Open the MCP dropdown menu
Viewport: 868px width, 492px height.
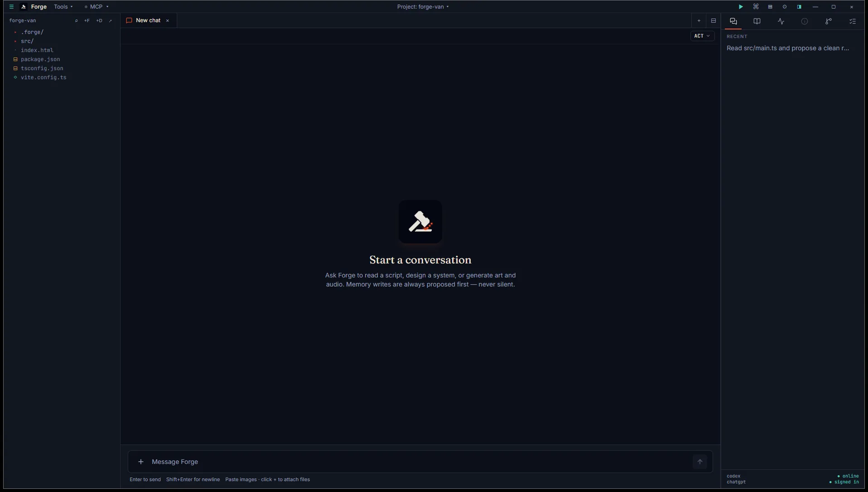point(96,7)
